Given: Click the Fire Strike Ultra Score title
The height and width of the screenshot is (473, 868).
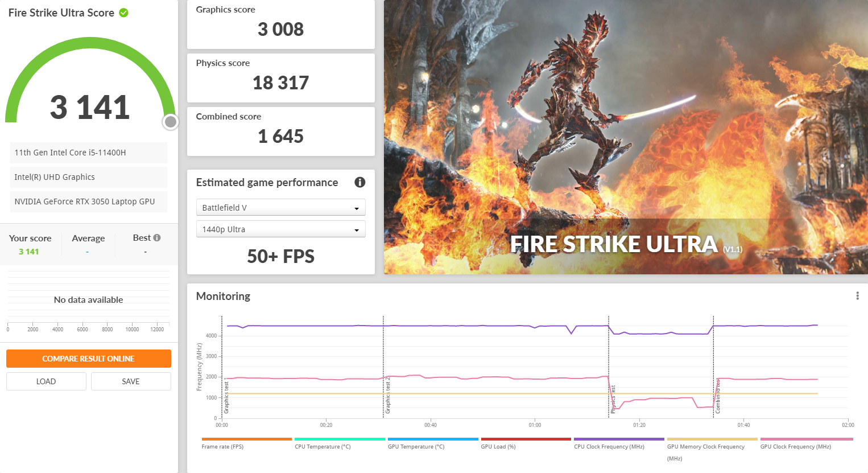Looking at the screenshot, I should (61, 13).
